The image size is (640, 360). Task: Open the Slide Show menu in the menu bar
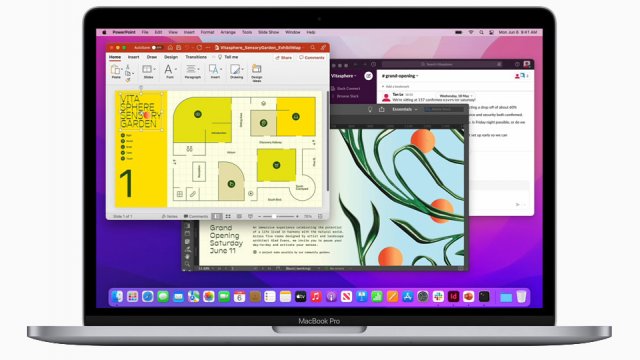click(x=269, y=32)
